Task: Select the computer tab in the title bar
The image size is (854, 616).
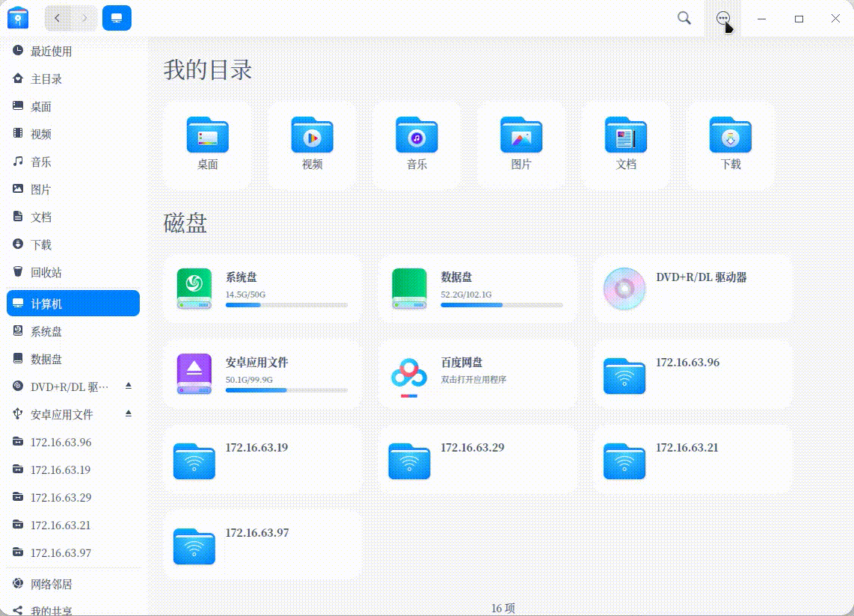Action: click(117, 16)
